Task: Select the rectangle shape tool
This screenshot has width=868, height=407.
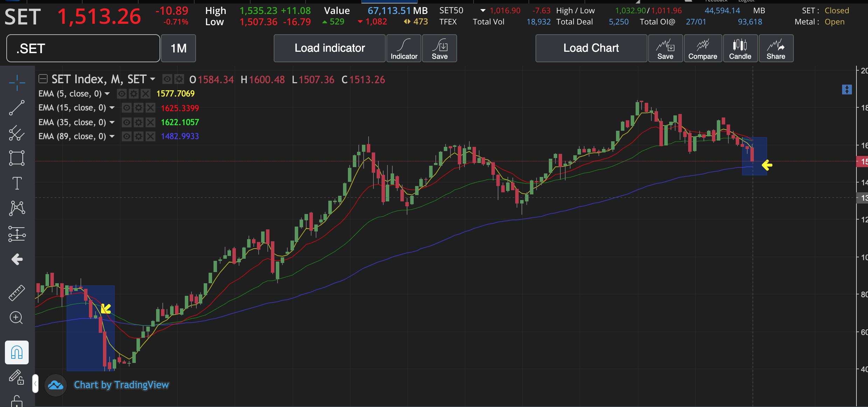Action: pos(16,158)
